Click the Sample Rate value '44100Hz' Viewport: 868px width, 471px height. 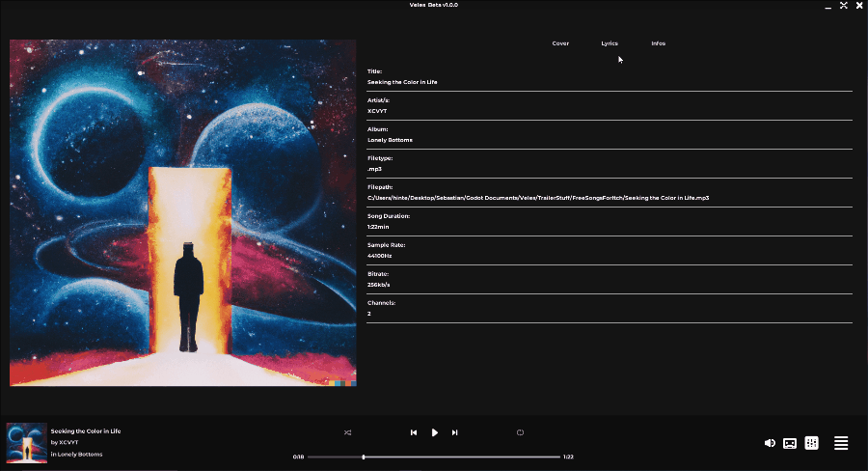tap(379, 256)
